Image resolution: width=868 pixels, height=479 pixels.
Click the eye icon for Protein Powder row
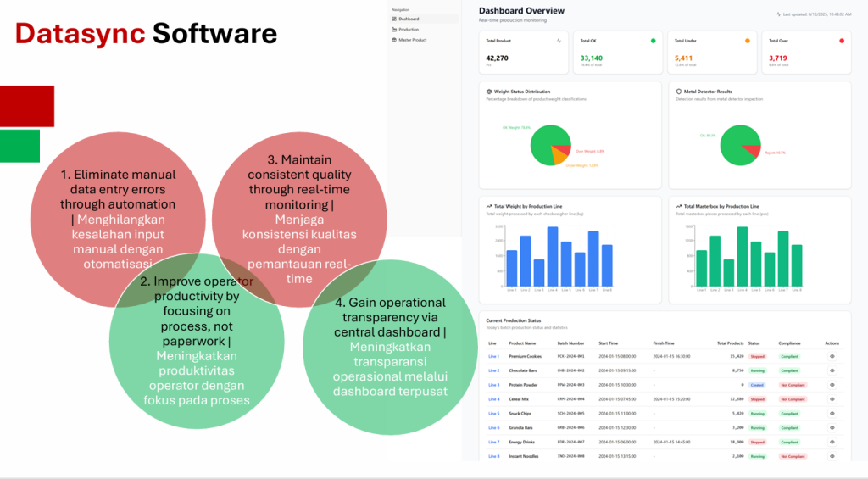832,385
